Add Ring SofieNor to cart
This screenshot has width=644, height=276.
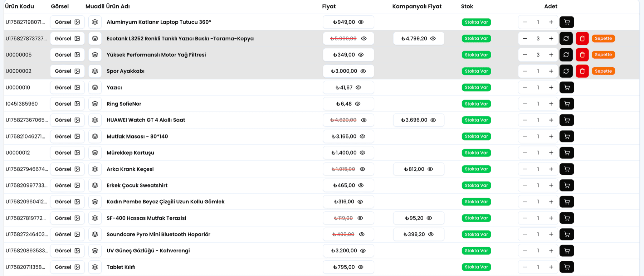567,104
